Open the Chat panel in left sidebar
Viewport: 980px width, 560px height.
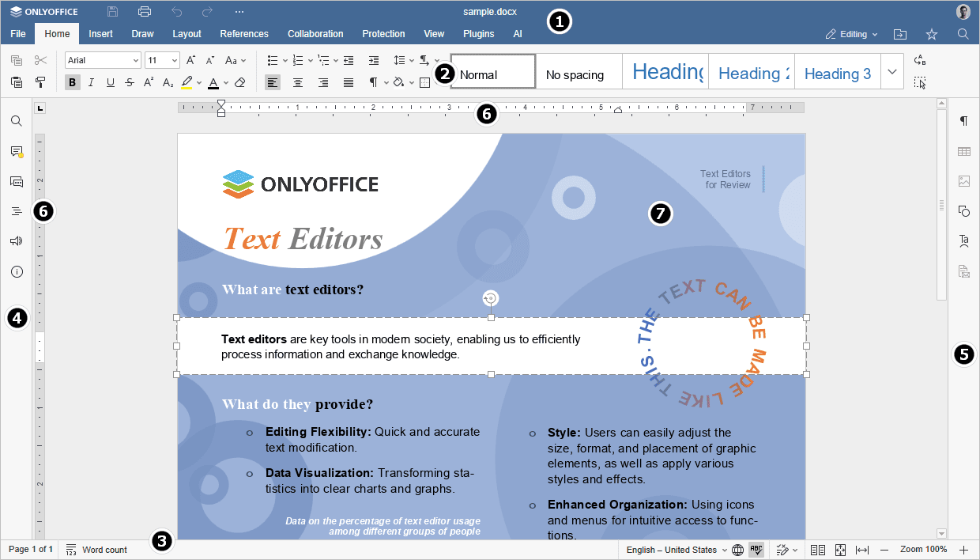pos(17,181)
